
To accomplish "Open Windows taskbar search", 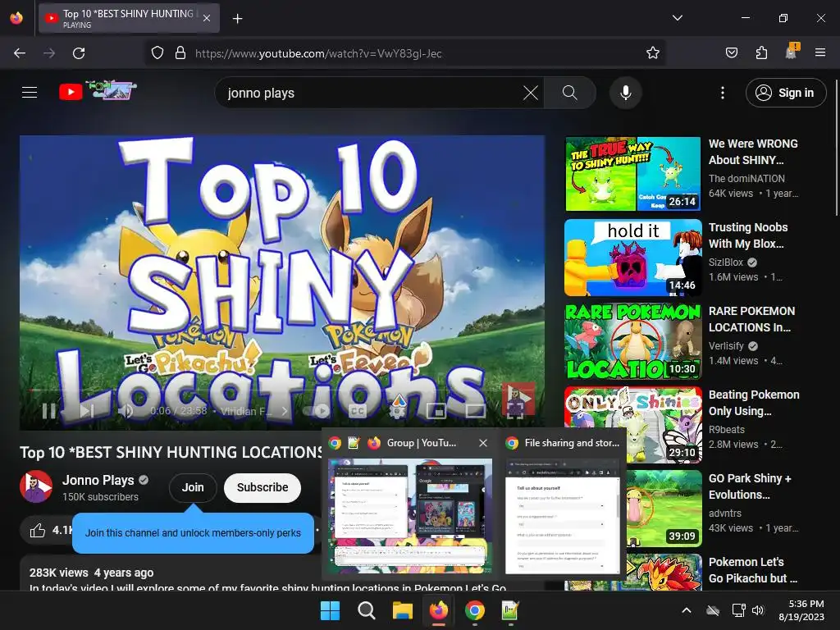I will click(367, 610).
